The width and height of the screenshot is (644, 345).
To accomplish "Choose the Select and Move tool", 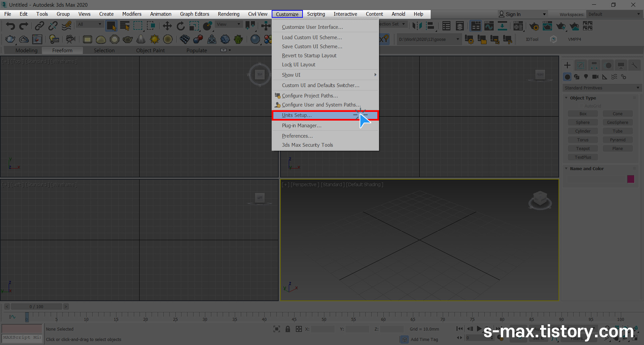I will coord(167,26).
